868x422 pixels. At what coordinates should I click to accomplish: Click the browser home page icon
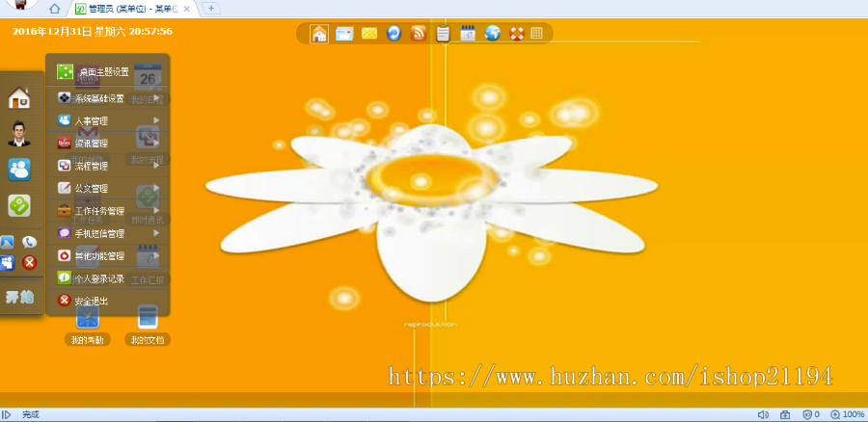tap(54, 9)
